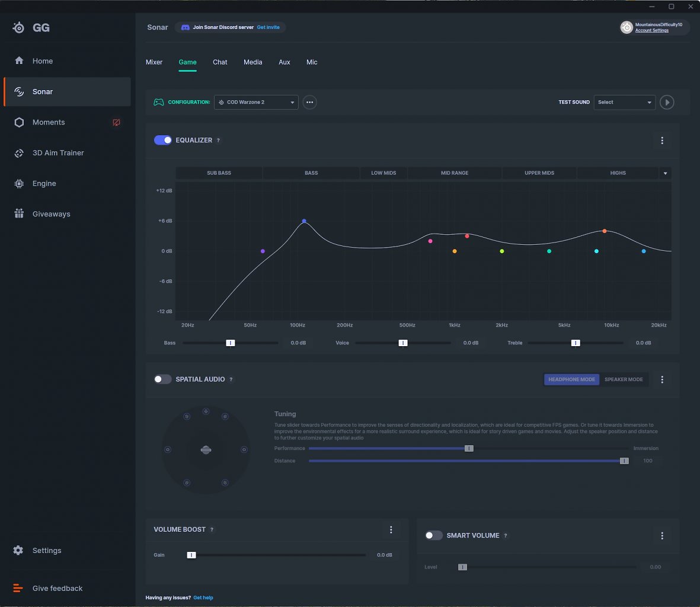This screenshot has height=607, width=700.
Task: Open Equalizer three-dot options menu
Action: pyautogui.click(x=662, y=140)
